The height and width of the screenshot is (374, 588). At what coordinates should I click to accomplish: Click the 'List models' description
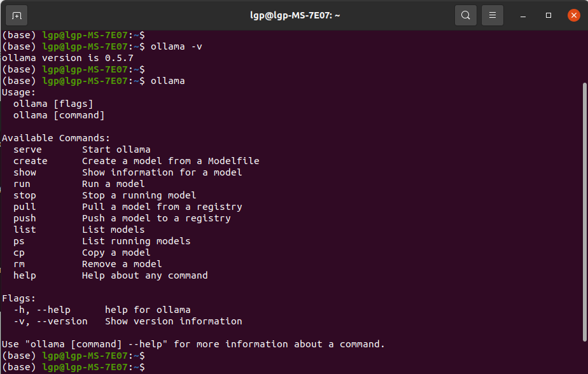[x=113, y=230]
